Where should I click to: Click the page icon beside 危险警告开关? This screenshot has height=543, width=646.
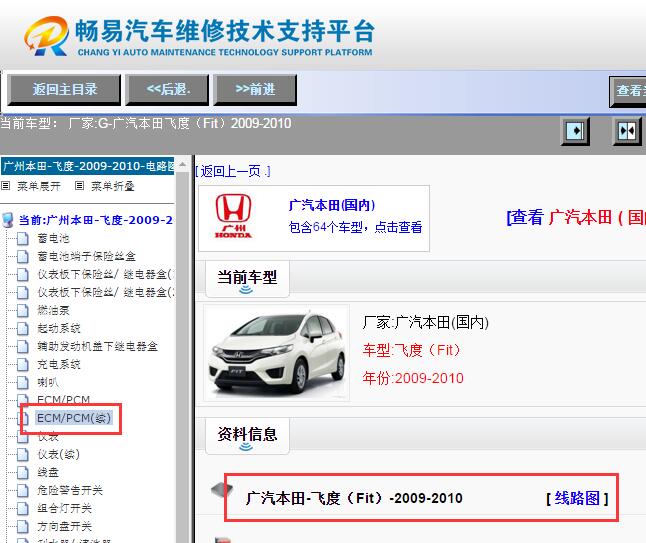pyautogui.click(x=23, y=490)
